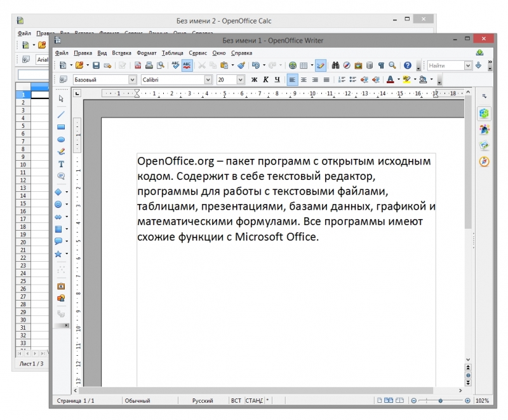Open the Справка menu in Writer

click(241, 53)
